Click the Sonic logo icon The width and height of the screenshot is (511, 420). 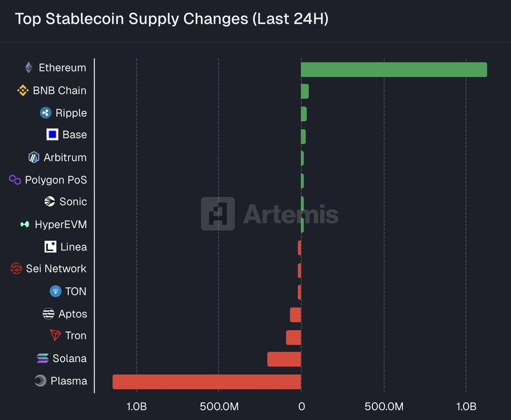50,202
